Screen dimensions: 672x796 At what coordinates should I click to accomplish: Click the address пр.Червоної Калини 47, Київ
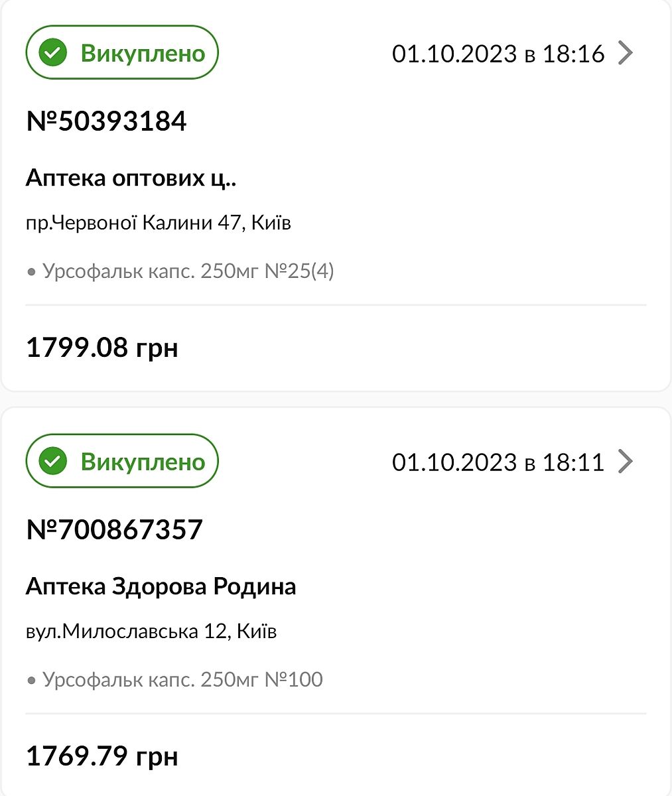pos(158,222)
